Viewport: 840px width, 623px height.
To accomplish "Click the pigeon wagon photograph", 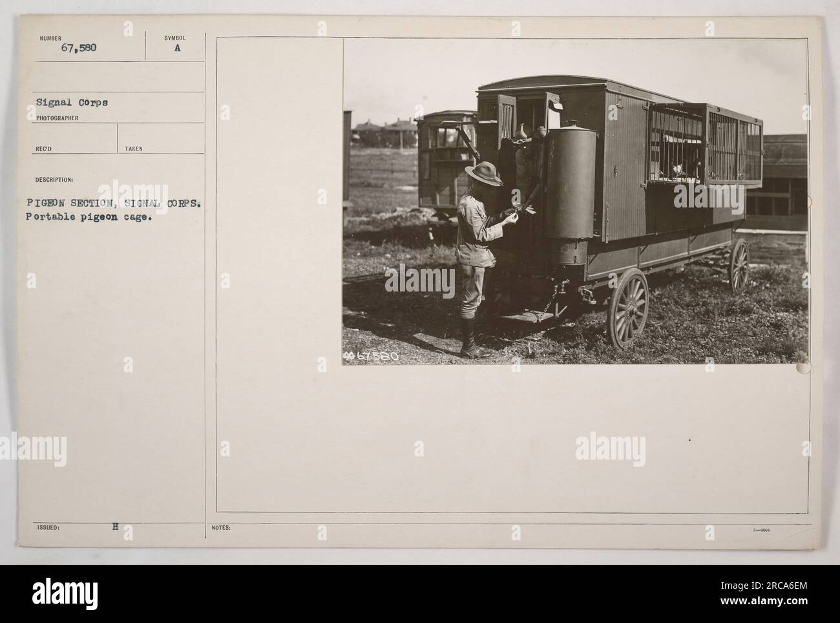I will 575,201.
